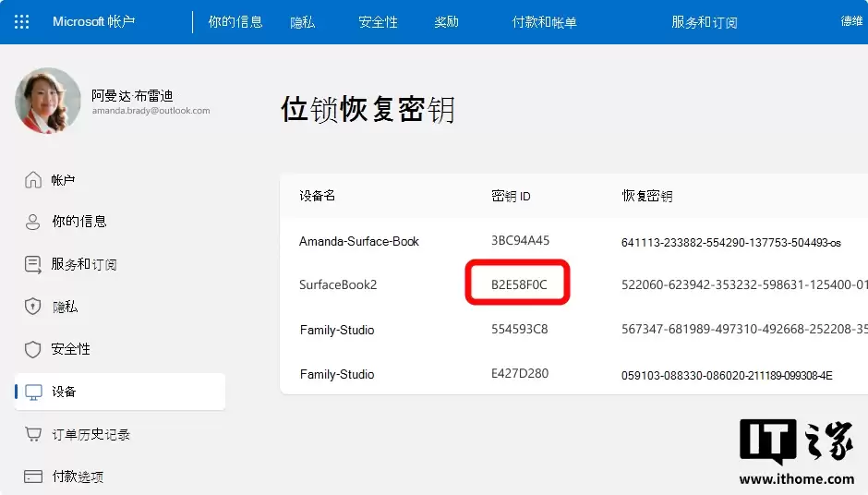Open the 你的信息 top navigation tab
Screen dimensions: 868x495
[x=235, y=21]
